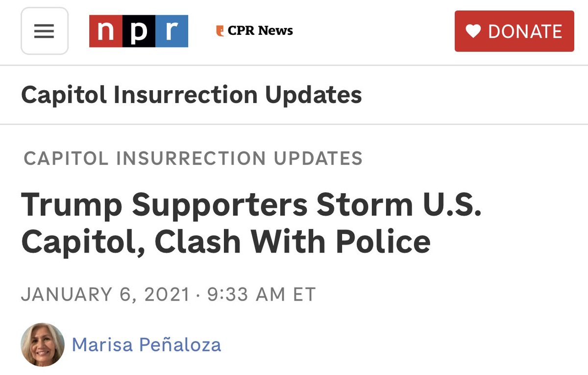The image size is (588, 375).
Task: Click the orange CPR logo mark
Action: (220, 31)
